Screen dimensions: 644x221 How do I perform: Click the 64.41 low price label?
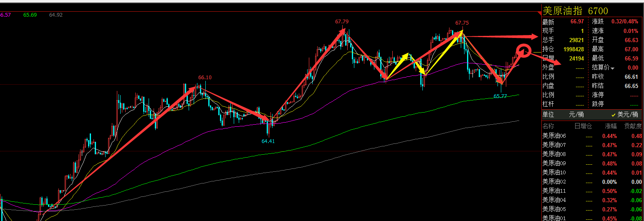coord(268,141)
